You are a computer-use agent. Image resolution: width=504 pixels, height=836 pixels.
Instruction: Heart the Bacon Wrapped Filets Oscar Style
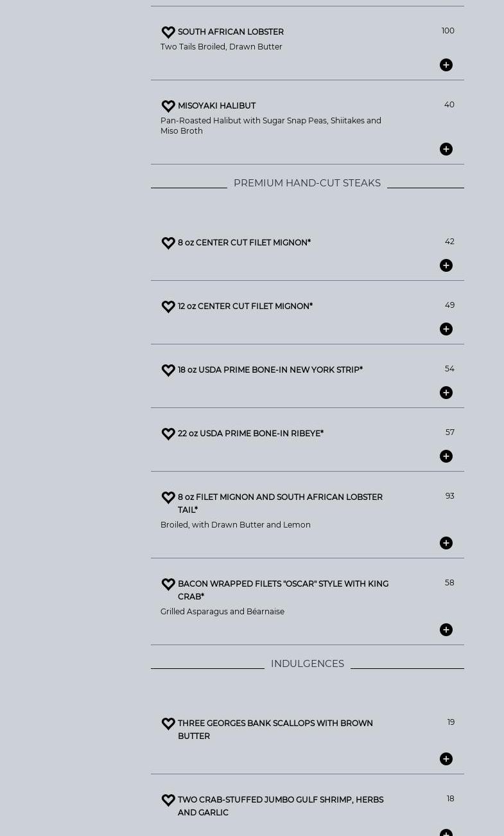click(x=168, y=584)
